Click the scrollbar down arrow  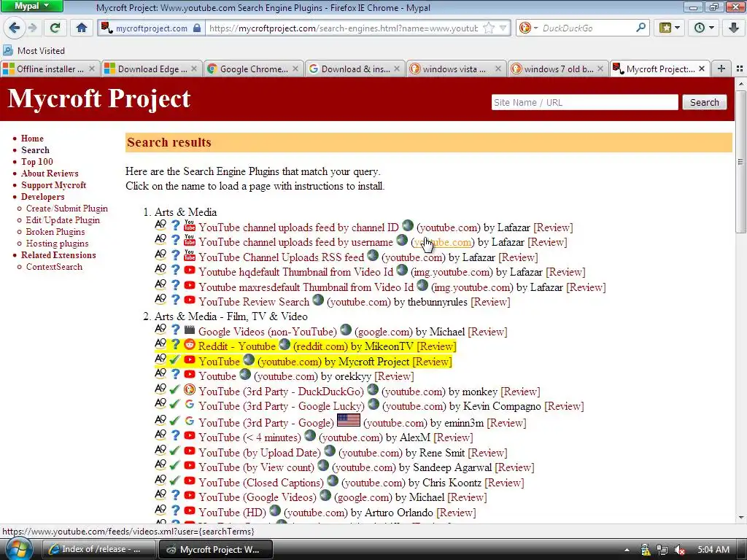[740, 517]
